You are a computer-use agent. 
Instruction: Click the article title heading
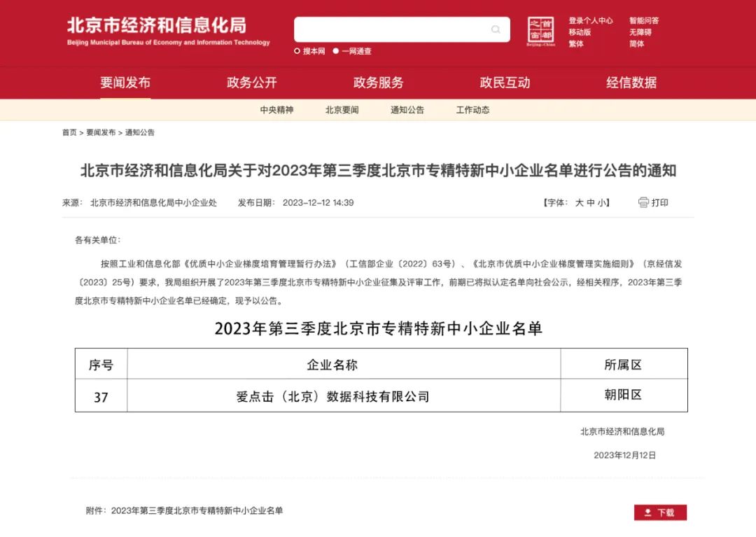click(x=378, y=170)
